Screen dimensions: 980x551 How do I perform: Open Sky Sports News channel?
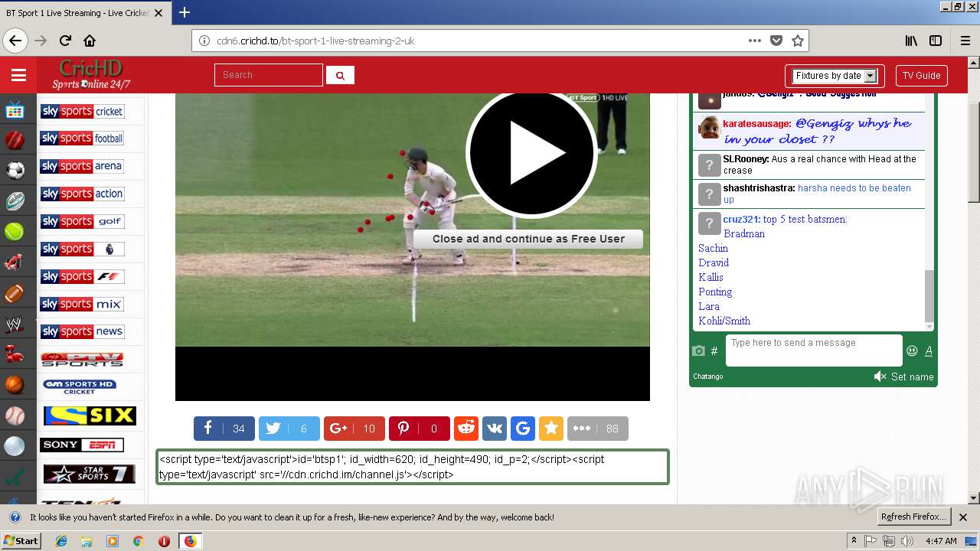click(82, 331)
